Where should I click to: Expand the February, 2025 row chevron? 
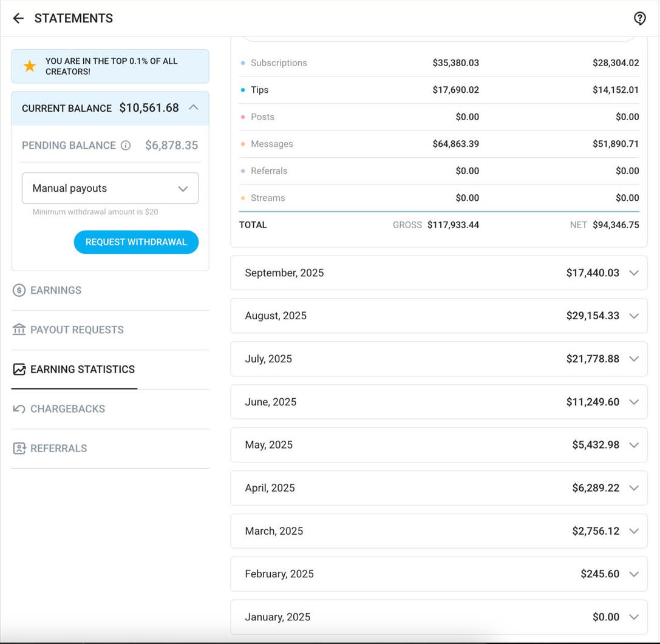(x=634, y=574)
